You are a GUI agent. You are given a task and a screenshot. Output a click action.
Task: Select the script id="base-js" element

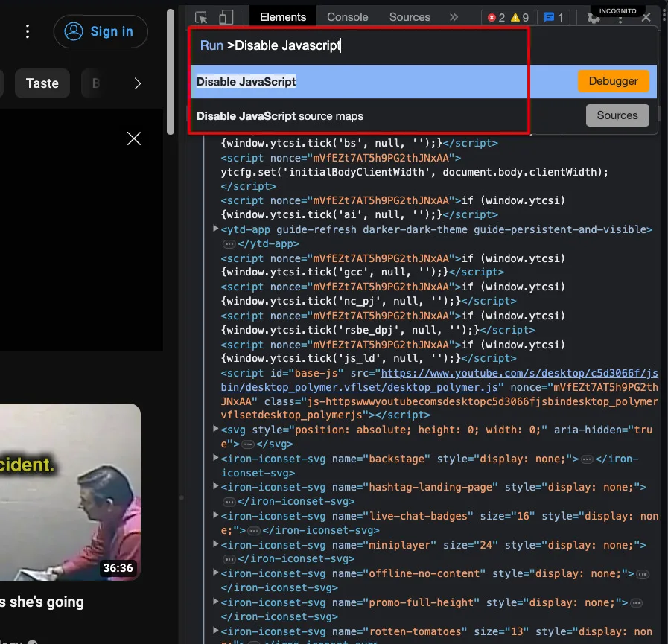click(x=439, y=394)
